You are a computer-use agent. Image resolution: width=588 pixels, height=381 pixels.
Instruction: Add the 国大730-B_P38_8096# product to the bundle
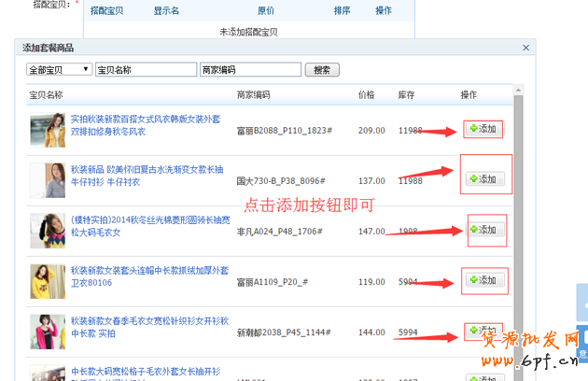(x=484, y=178)
